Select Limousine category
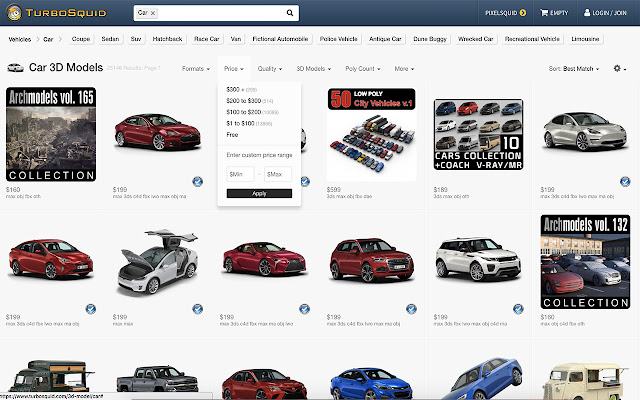This screenshot has width=640, height=400. 585,39
